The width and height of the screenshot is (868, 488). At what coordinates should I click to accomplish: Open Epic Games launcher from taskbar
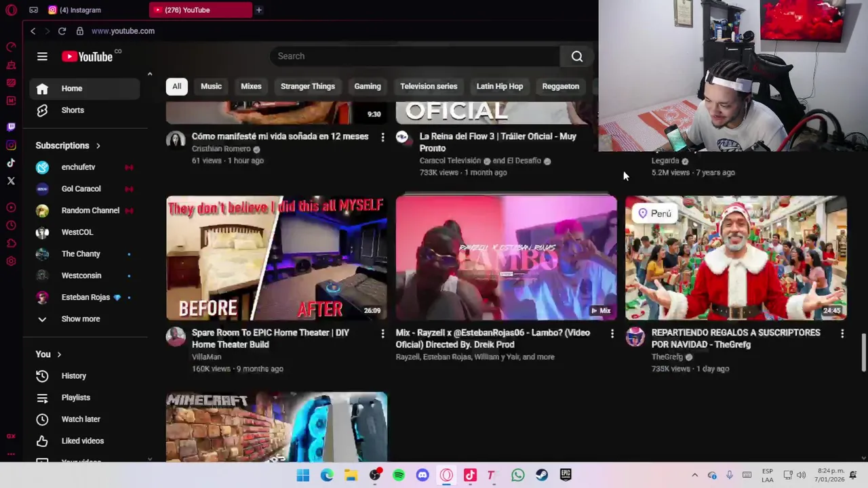[x=566, y=475]
